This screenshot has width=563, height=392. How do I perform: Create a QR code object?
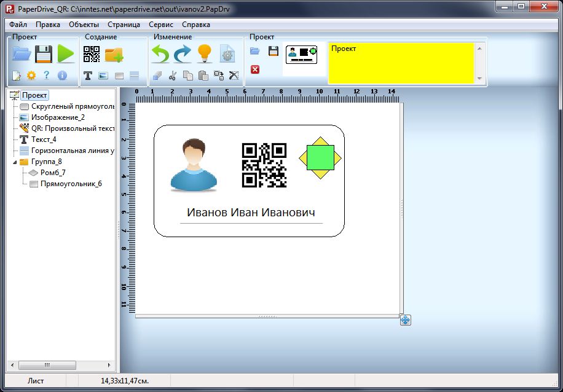92,54
